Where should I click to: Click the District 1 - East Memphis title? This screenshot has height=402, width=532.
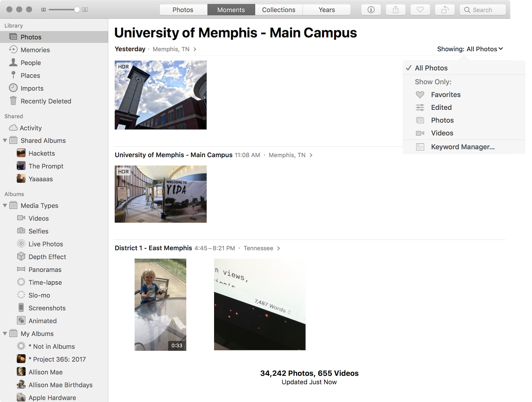153,248
